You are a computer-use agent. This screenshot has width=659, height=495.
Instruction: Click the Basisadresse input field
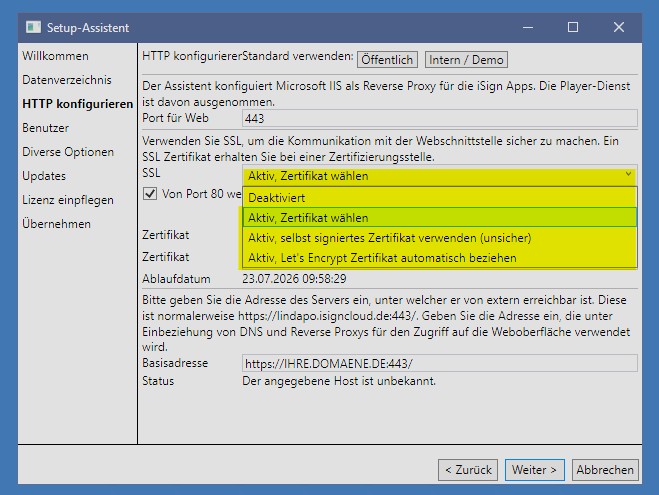440,363
